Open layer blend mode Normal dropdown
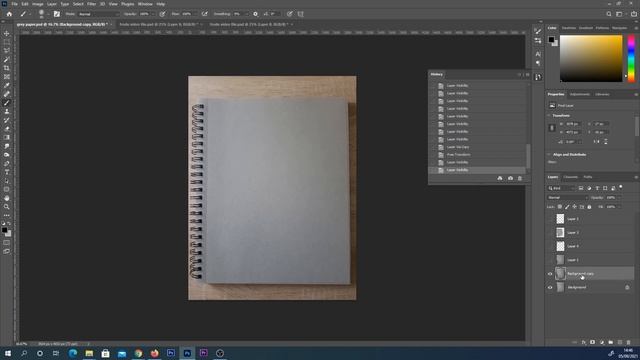 [x=567, y=198]
